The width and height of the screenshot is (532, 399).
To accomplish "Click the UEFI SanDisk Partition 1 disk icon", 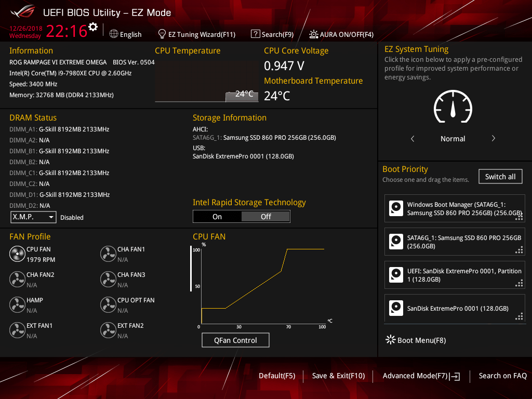I will pyautogui.click(x=396, y=275).
